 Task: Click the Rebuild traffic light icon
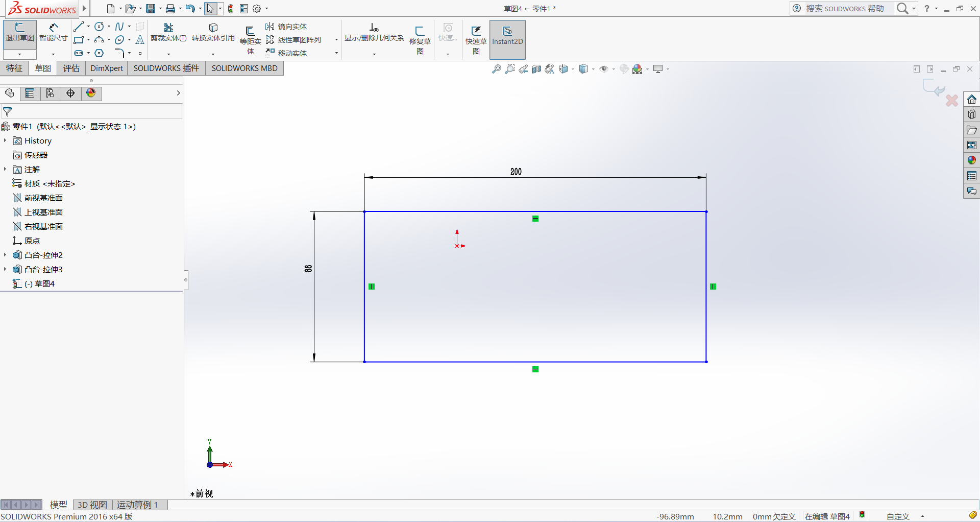[x=231, y=9]
